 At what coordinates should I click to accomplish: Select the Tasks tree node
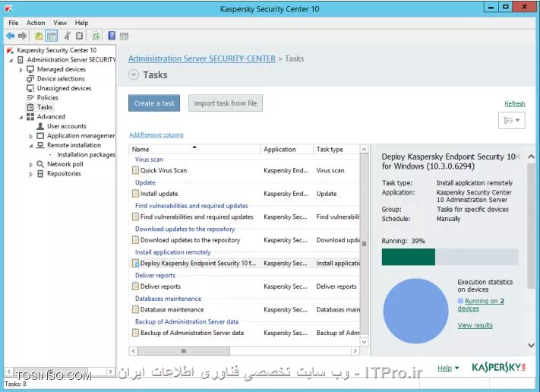45,107
